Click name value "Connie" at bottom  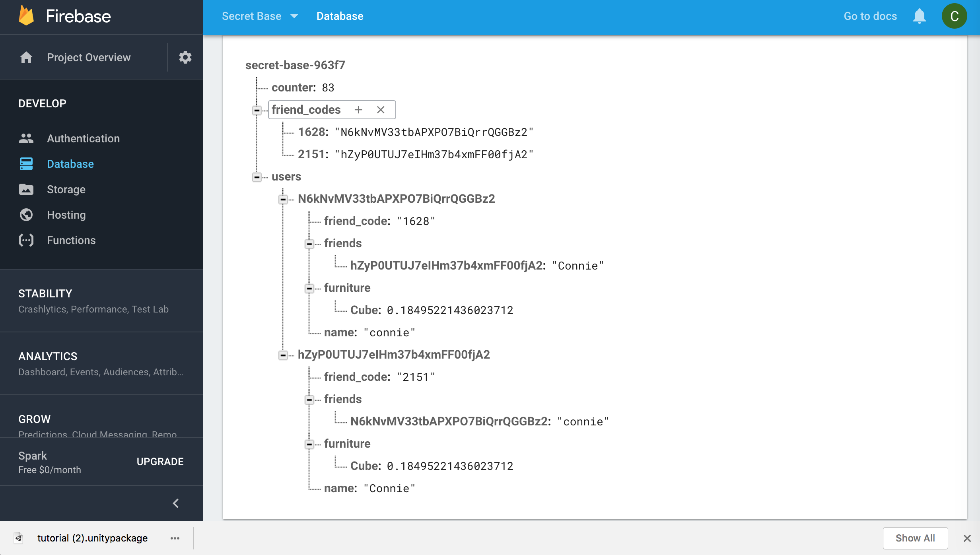pyautogui.click(x=389, y=488)
